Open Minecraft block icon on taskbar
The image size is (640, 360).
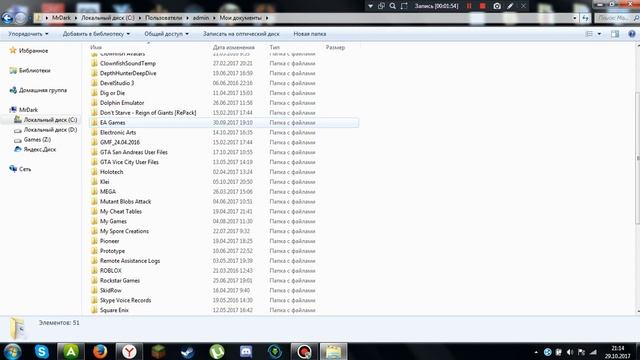pyautogui.click(x=158, y=351)
